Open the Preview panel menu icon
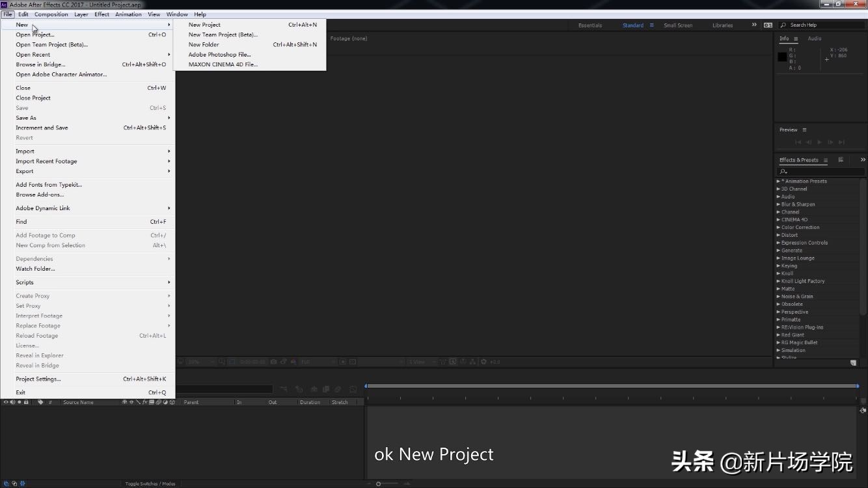The height and width of the screenshot is (488, 868). tap(804, 130)
